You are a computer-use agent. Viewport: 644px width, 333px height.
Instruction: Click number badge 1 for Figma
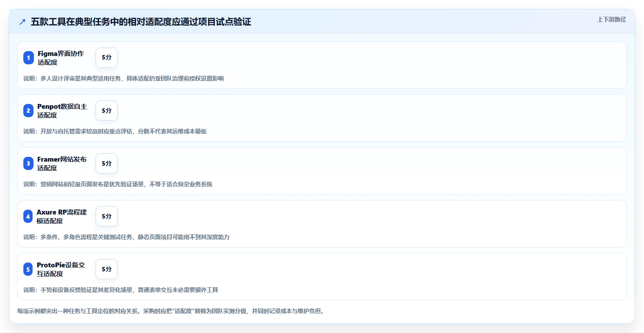[29, 58]
